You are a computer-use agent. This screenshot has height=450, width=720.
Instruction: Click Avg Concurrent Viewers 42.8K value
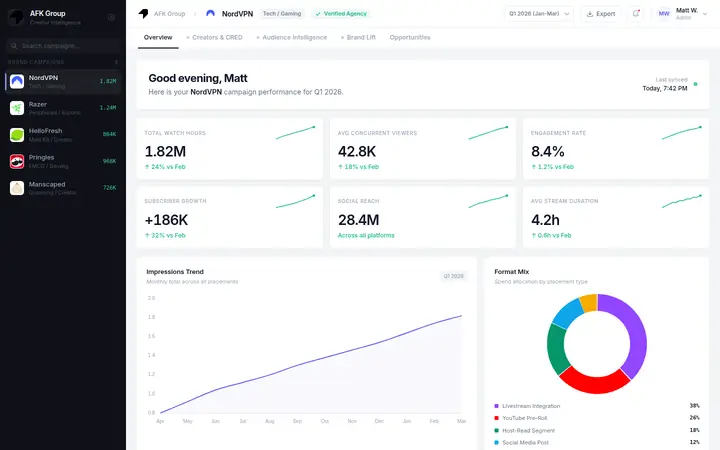pyautogui.click(x=357, y=152)
